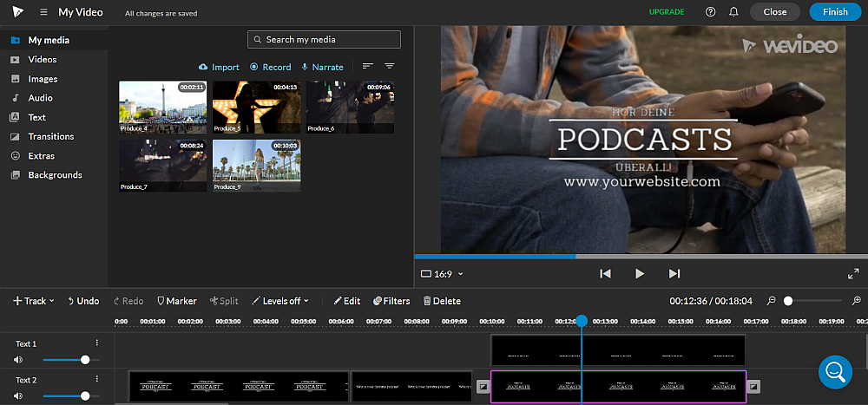The image size is (868, 405).
Task: Click the UPGRADE link
Action: tap(666, 12)
